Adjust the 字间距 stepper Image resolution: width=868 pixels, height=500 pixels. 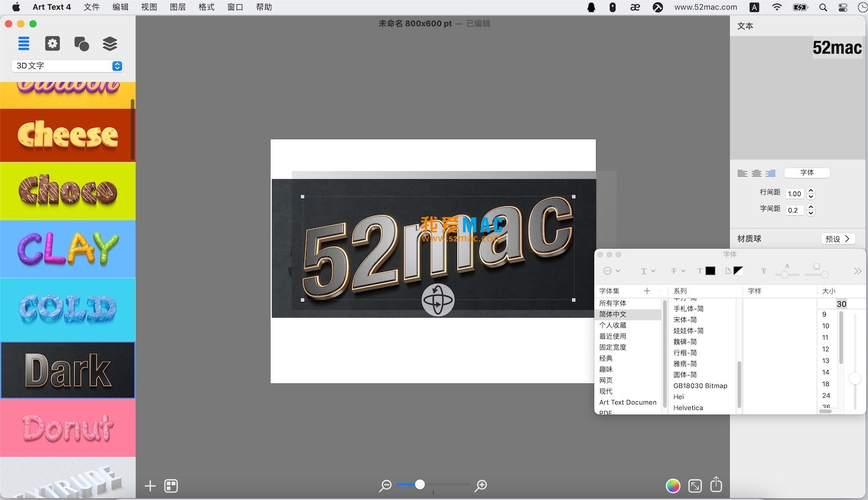tap(811, 210)
